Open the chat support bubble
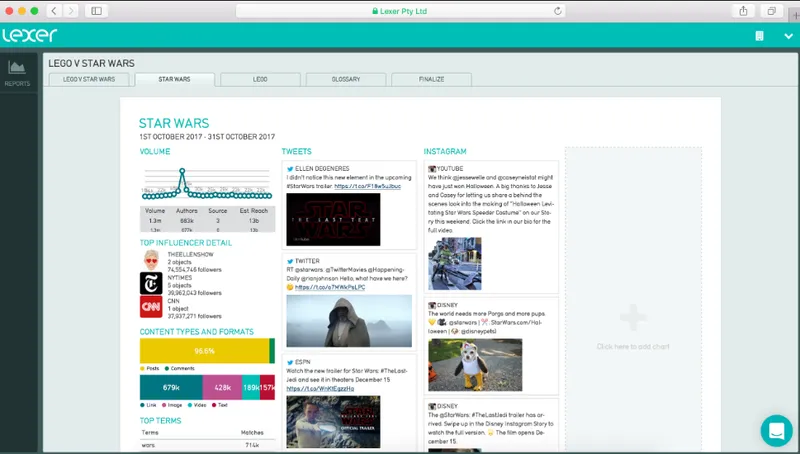 [x=776, y=431]
